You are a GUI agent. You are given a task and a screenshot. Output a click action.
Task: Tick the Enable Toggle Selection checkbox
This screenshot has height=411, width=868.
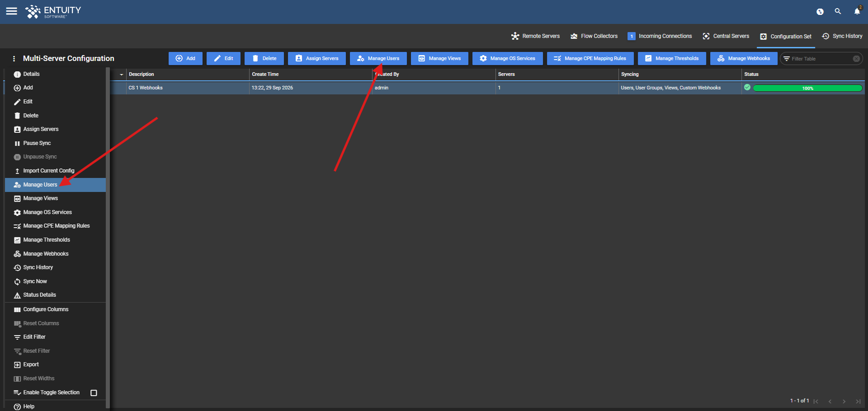[x=94, y=393]
